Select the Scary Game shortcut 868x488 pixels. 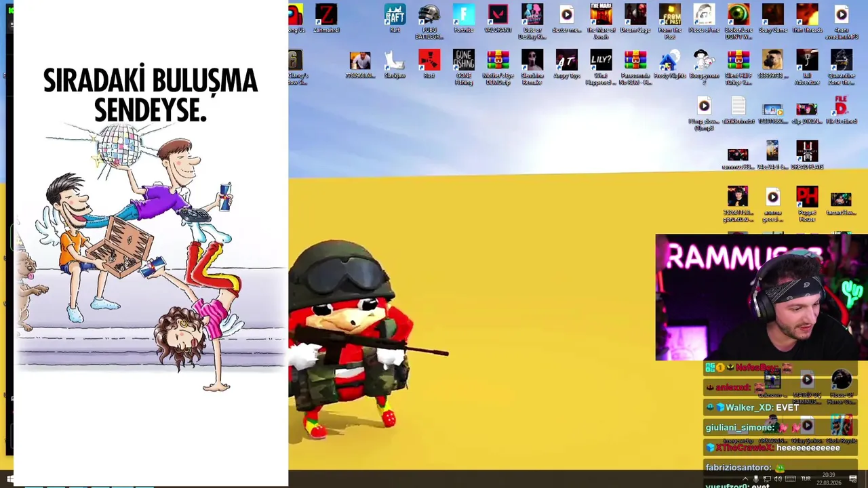click(x=772, y=19)
